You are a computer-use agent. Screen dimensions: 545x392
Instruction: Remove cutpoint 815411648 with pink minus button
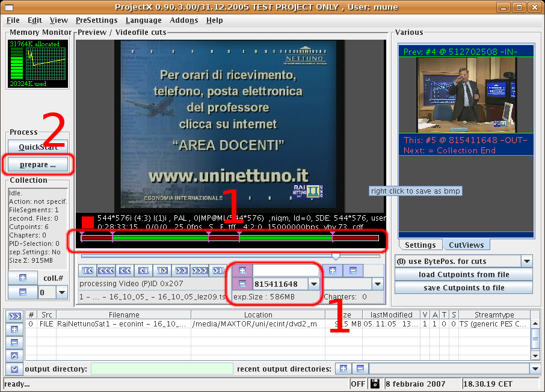click(242, 284)
